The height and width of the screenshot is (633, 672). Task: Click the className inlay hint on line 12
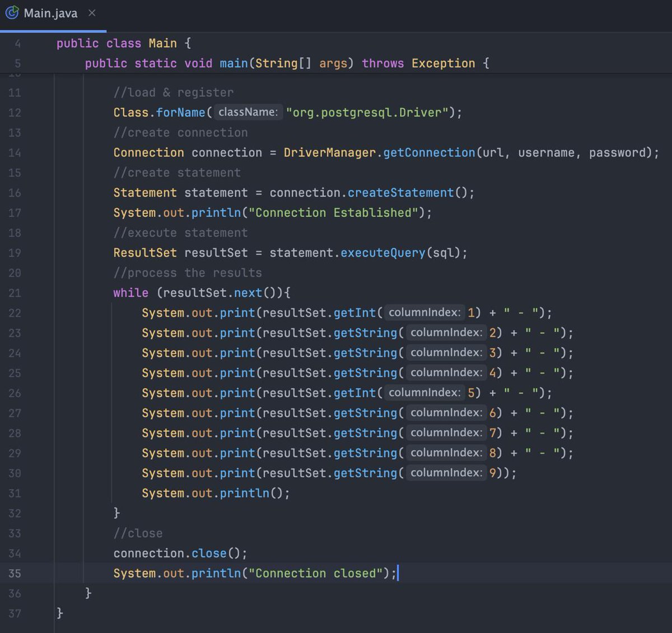248,112
